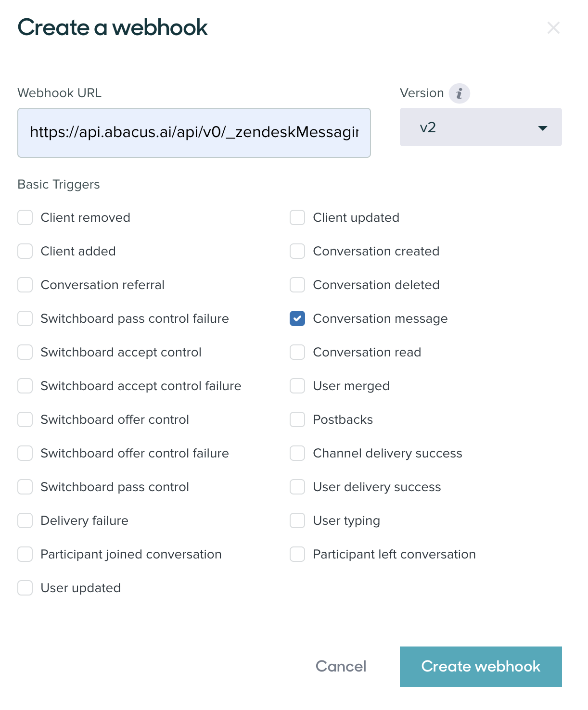The width and height of the screenshot is (588, 710).
Task: Click inside the Webhook URL field
Action: [x=194, y=132]
